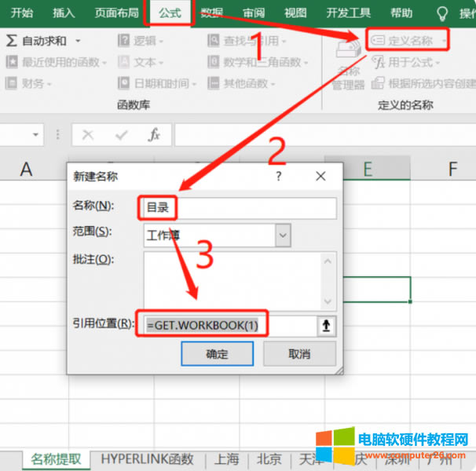Click the formula bar enter checkmark icon
The image size is (476, 471).
point(122,134)
